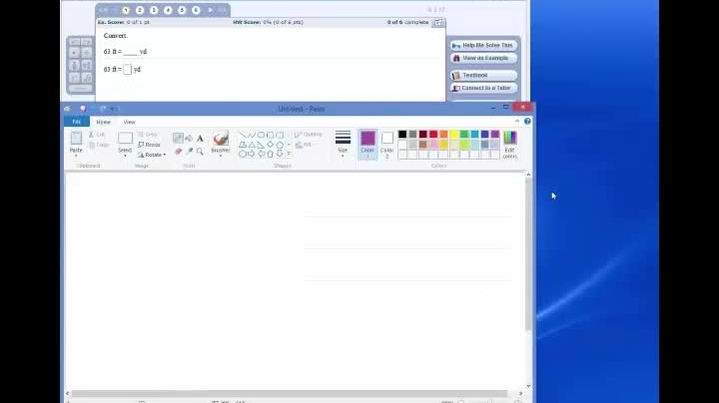This screenshot has width=719, height=403.
Task: Open the Brushes dropdown
Action: click(x=220, y=143)
